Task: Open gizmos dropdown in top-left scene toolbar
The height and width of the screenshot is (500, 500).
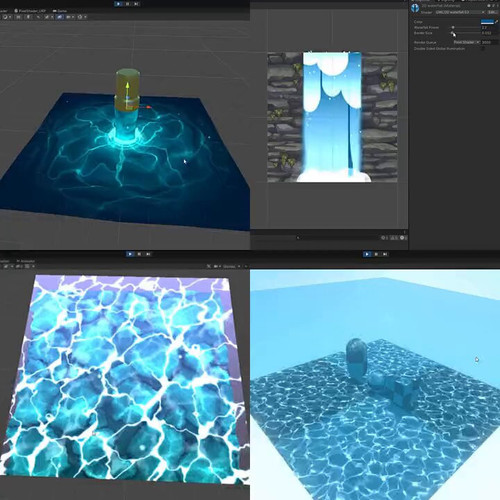Action: (x=81, y=17)
